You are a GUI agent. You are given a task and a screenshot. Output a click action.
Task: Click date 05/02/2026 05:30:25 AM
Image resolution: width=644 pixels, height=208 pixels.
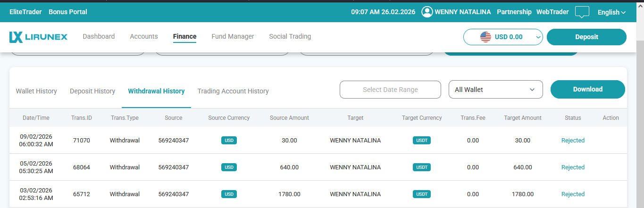coord(36,167)
